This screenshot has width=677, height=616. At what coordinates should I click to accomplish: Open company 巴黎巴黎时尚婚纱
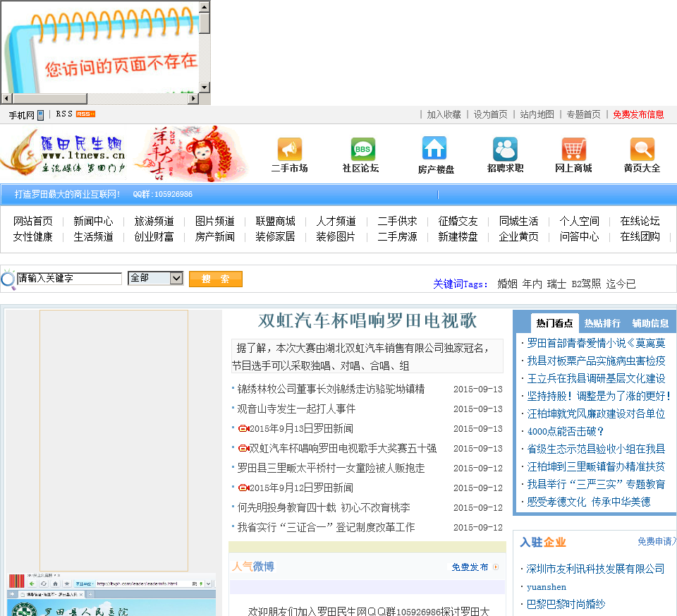tap(566, 604)
